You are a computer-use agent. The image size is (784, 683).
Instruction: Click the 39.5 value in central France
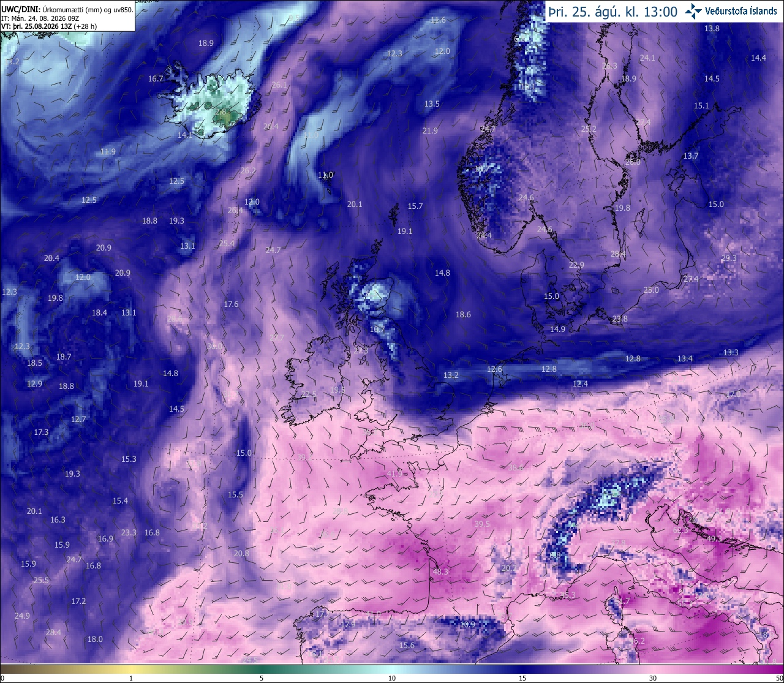[x=482, y=524]
